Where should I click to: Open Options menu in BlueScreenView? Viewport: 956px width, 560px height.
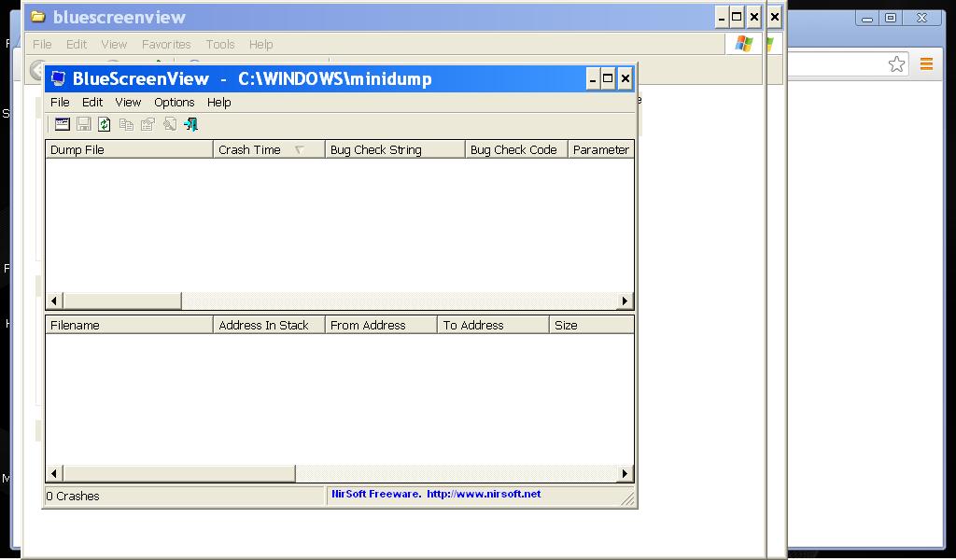pyautogui.click(x=175, y=103)
